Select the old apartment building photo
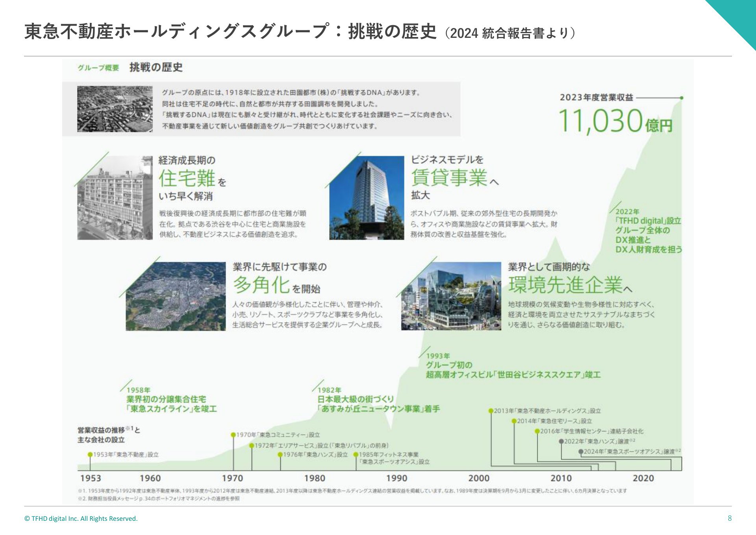The height and width of the screenshot is (535, 756). [115, 197]
